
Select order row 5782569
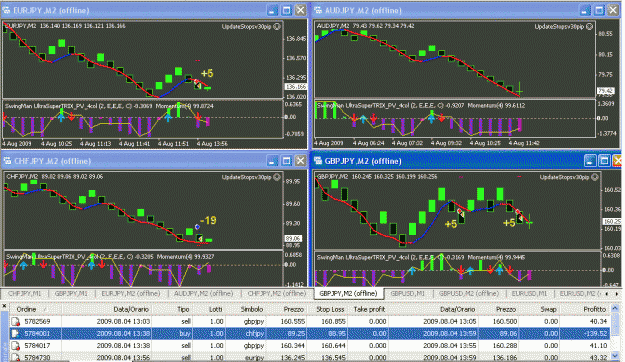pyautogui.click(x=310, y=322)
